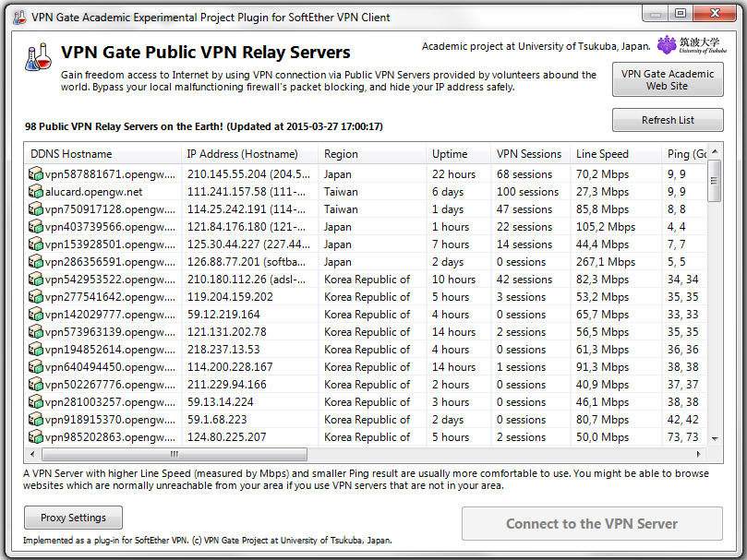Viewport: 747px width, 560px height.
Task: Sort list by DDNS Hostname column
Action: [102, 154]
